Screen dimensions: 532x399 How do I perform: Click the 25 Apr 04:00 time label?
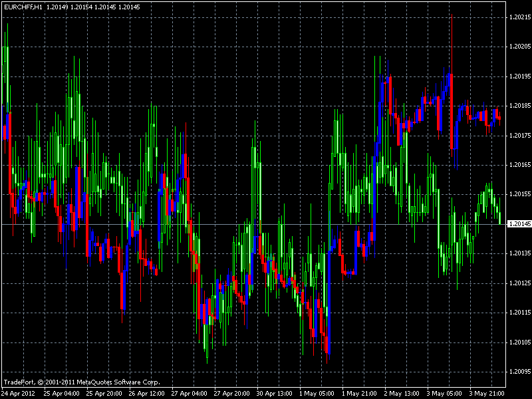click(x=61, y=394)
